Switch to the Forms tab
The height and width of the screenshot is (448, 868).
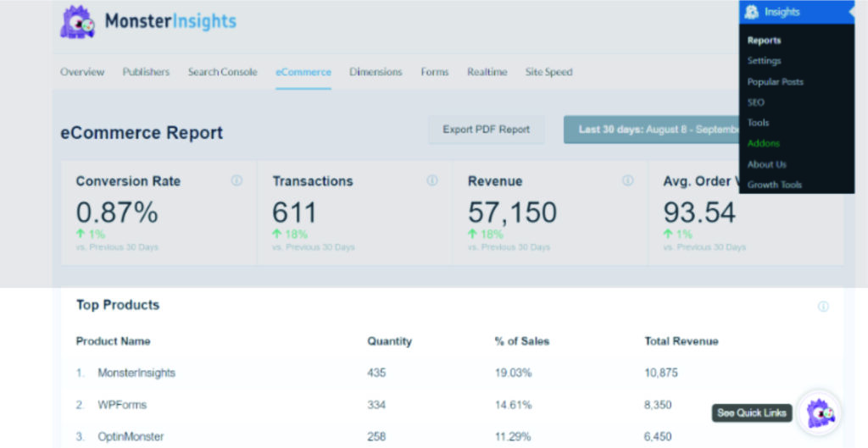(435, 72)
